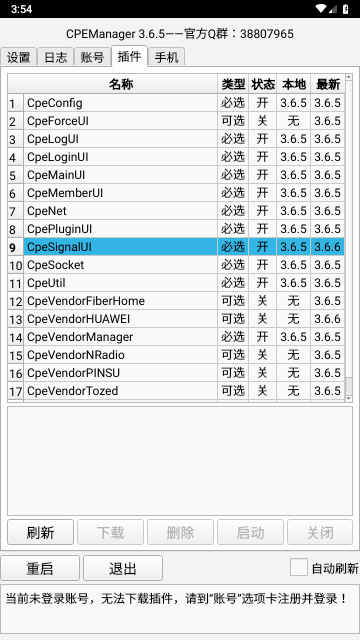Click row number 9 header
Screen dimensions: 360x640
[x=16, y=247]
